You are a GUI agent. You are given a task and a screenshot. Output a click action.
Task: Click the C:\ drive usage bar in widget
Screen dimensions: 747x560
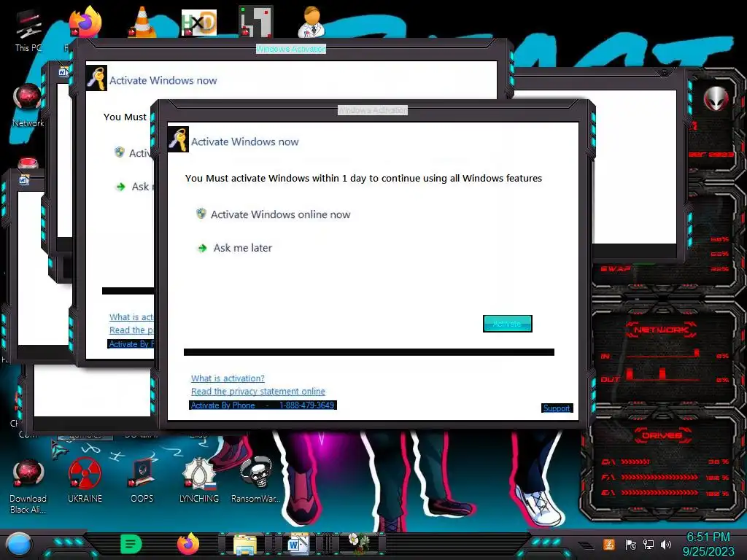pos(635,462)
